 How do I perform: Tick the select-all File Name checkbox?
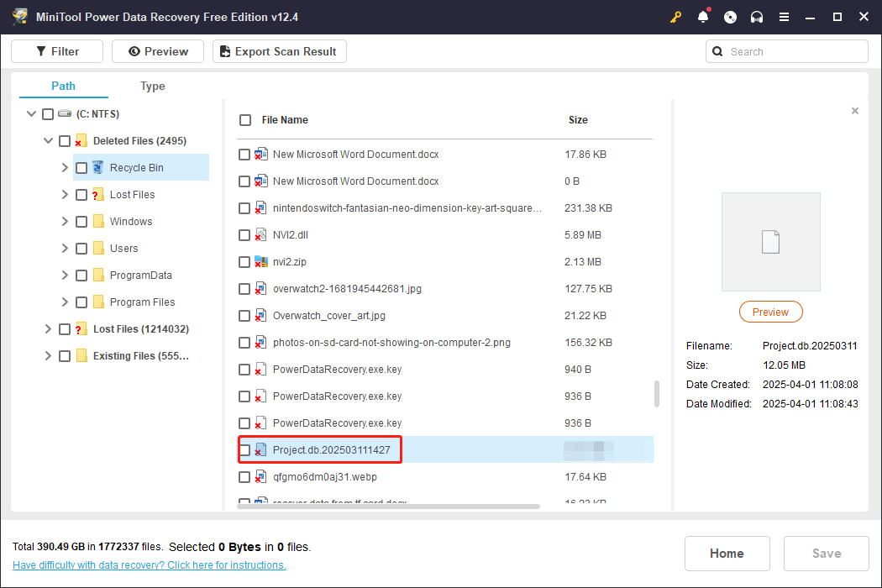pyautogui.click(x=245, y=120)
